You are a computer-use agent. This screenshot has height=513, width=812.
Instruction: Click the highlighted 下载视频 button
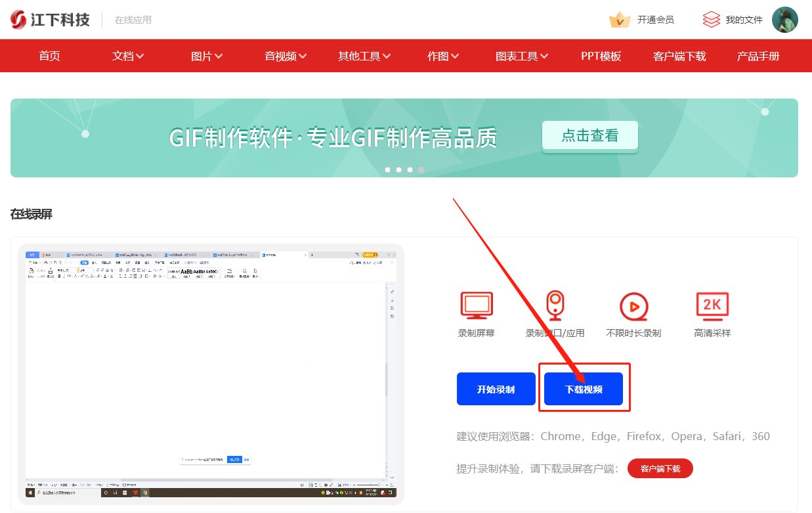pos(583,388)
